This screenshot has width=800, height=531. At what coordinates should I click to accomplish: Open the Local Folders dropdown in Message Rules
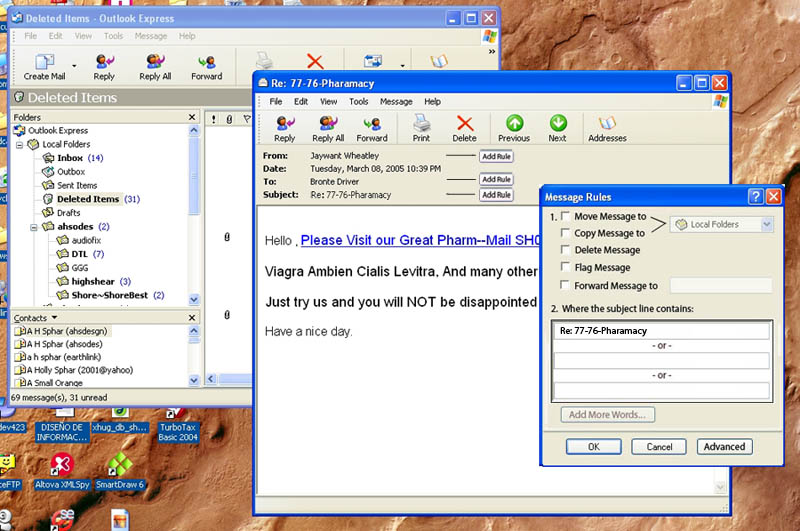pyautogui.click(x=766, y=224)
